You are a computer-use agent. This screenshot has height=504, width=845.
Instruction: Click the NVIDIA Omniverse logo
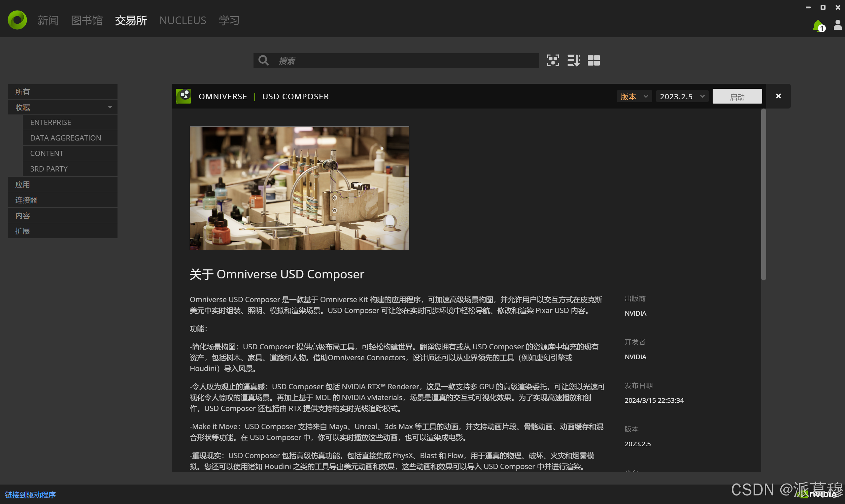[x=17, y=20]
